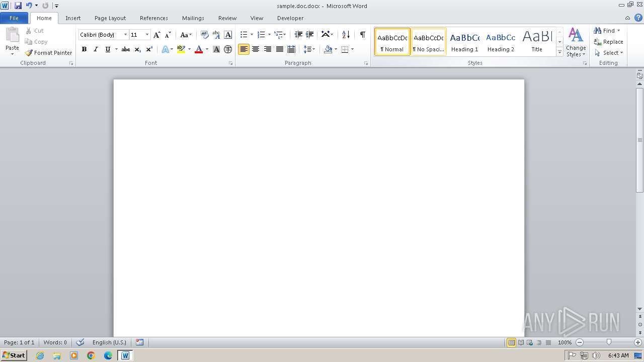644x362 pixels.
Task: Toggle superscript formatting
Action: coord(149,49)
